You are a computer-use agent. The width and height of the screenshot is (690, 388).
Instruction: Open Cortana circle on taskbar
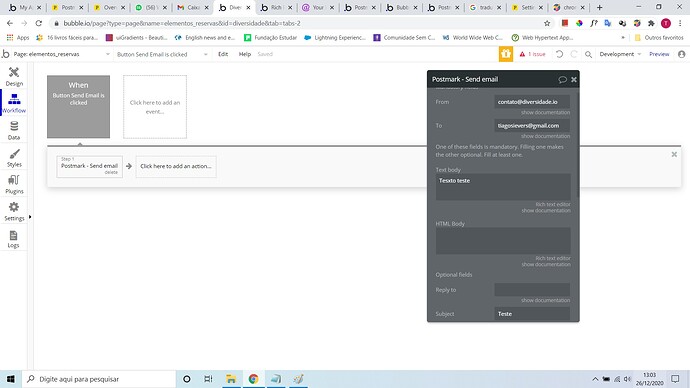(x=187, y=379)
